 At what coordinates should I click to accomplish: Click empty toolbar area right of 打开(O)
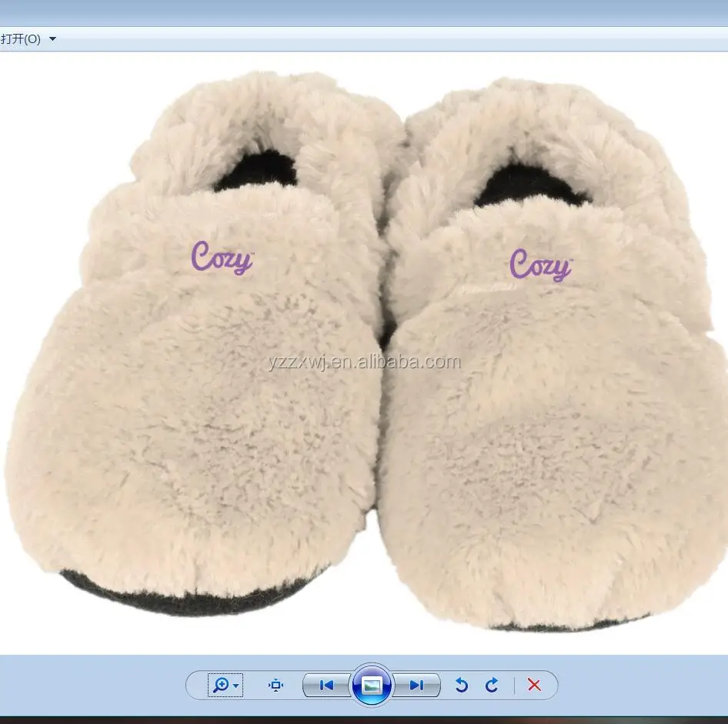pyautogui.click(x=385, y=39)
